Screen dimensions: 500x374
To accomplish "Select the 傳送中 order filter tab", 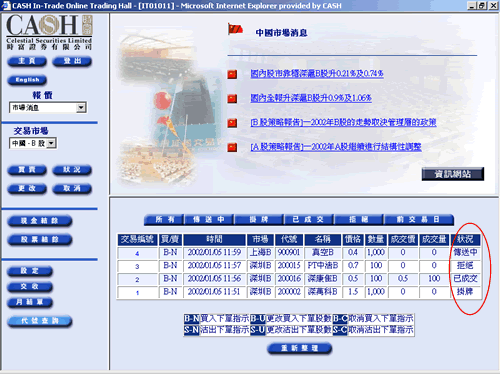I will point(209,220).
